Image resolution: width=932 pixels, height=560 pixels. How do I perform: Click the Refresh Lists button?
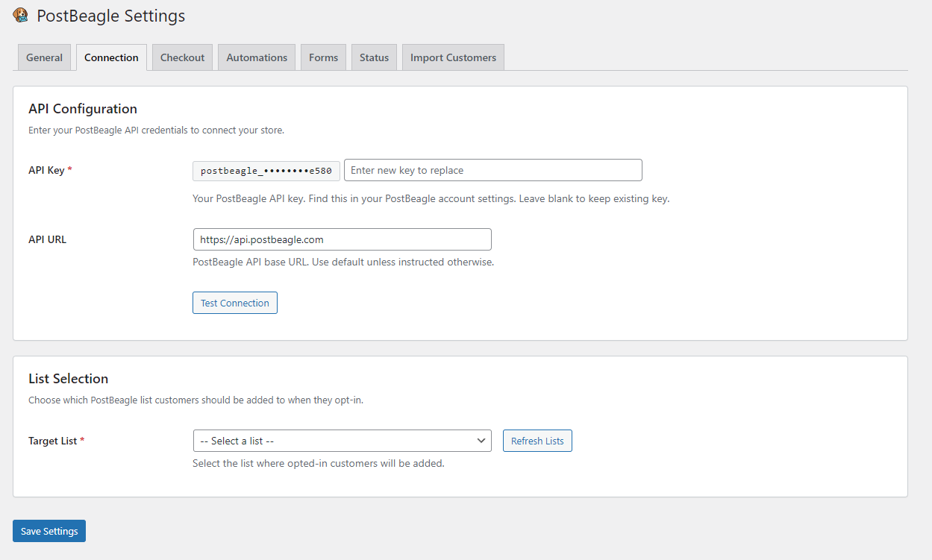537,441
